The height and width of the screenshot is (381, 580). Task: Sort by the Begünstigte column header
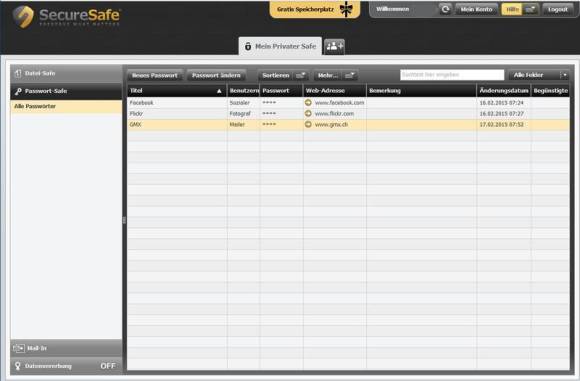tap(550, 91)
